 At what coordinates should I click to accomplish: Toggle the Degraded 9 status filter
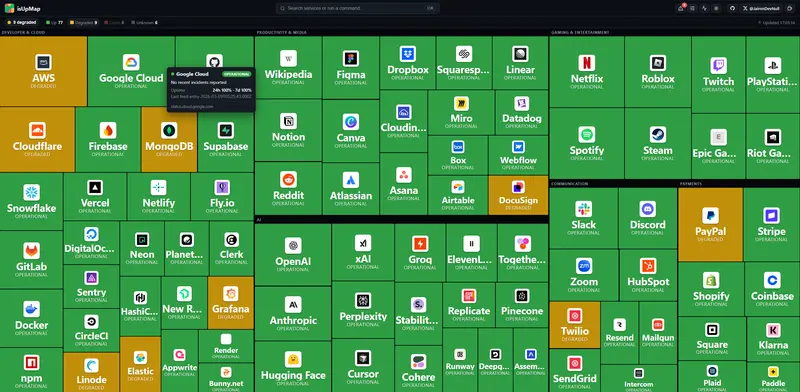click(83, 22)
